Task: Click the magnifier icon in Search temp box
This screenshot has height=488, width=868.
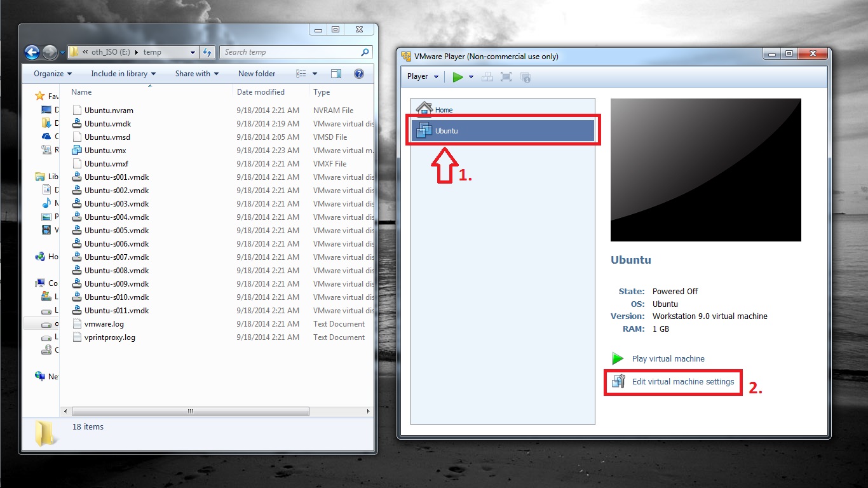Action: point(365,52)
